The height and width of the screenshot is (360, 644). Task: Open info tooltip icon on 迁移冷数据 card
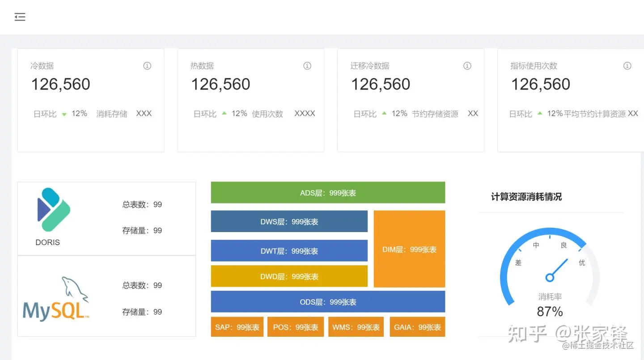coord(467,66)
